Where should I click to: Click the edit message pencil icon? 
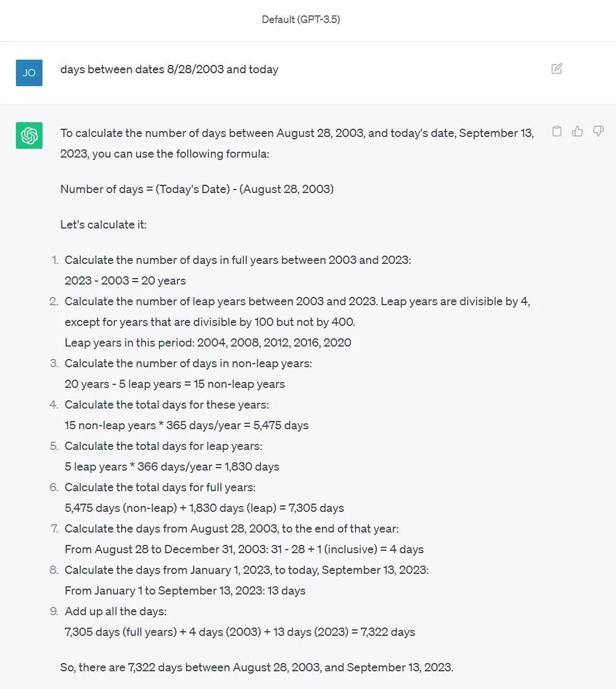[556, 69]
